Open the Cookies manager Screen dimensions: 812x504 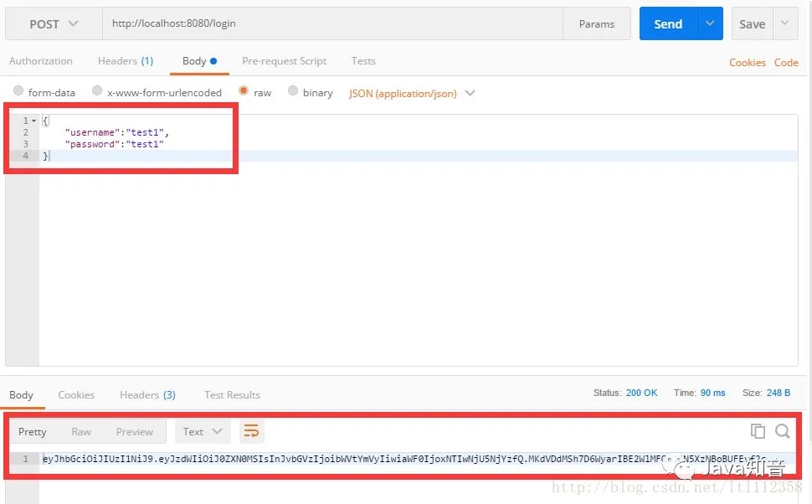coord(746,62)
